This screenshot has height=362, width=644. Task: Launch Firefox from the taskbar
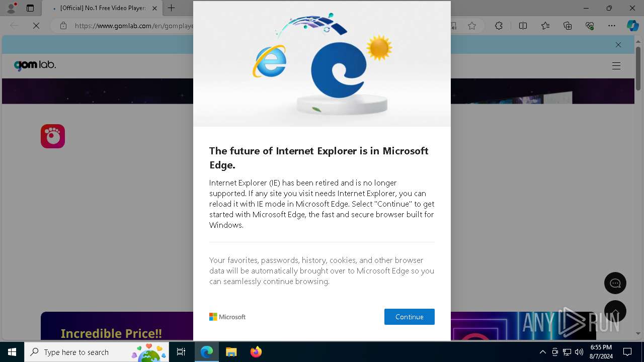pos(256,352)
